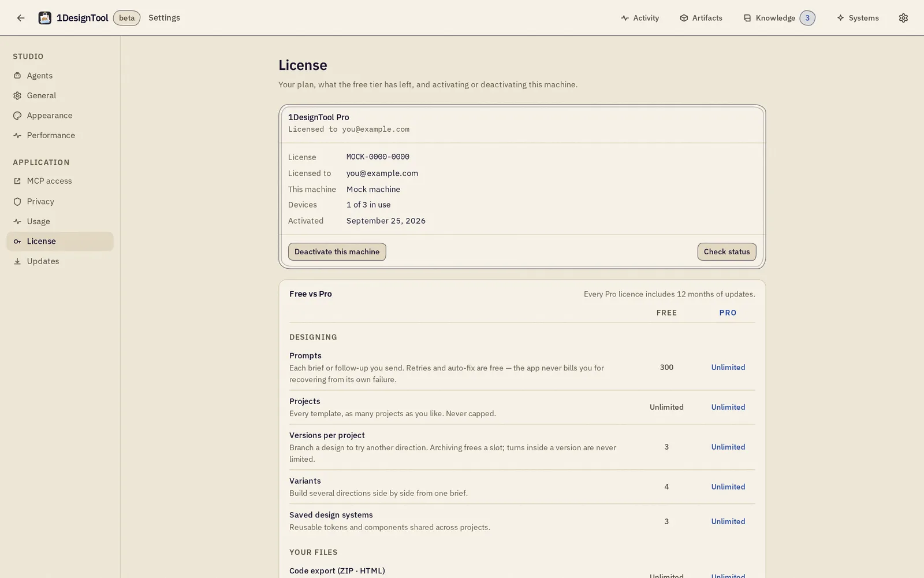This screenshot has height=578, width=924.
Task: Click the 1DesignTool Pro plan title
Action: tap(319, 117)
